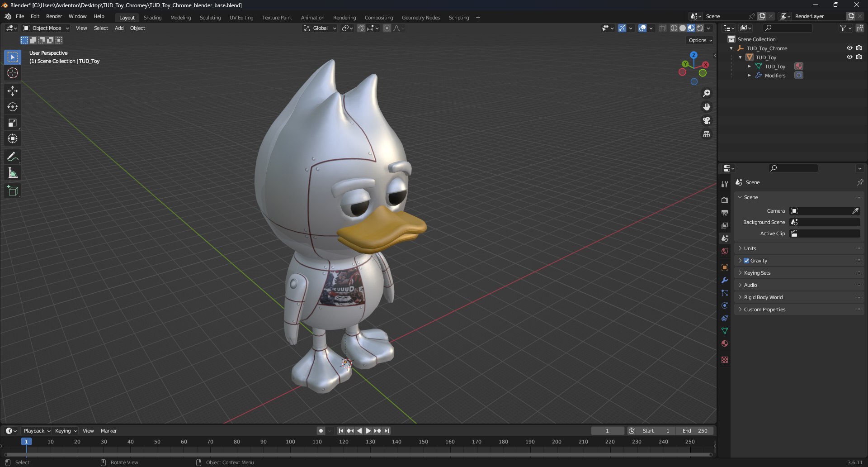Viewport: 868px width, 467px height.
Task: Open the File menu
Action: click(x=20, y=16)
